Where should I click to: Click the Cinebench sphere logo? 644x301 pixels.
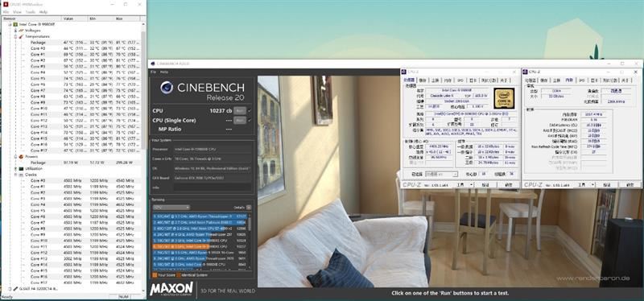click(167, 88)
